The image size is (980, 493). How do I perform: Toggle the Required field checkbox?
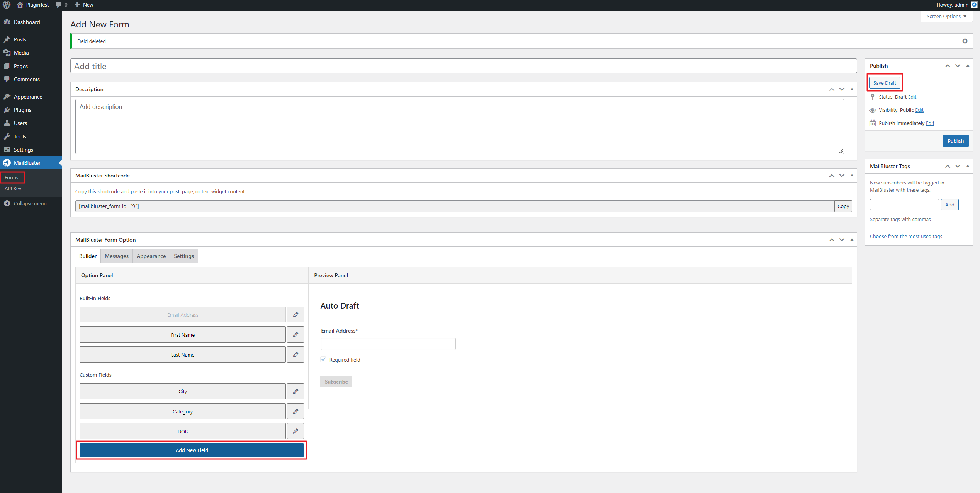click(324, 360)
